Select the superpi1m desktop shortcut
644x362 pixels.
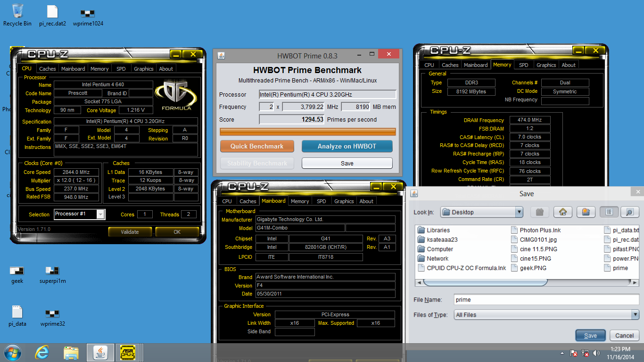coord(52,275)
